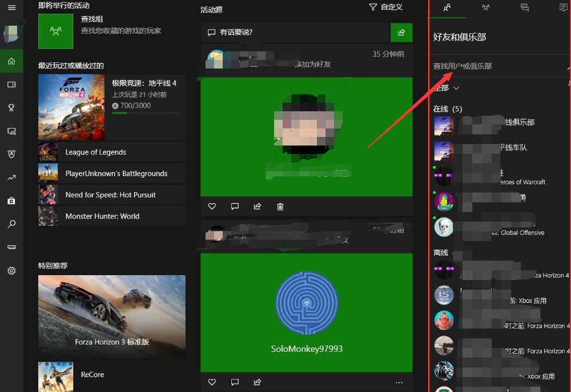Click the 查找用户或俱乐部 search field
Image resolution: width=571 pixels, height=392 pixels.
(x=499, y=66)
